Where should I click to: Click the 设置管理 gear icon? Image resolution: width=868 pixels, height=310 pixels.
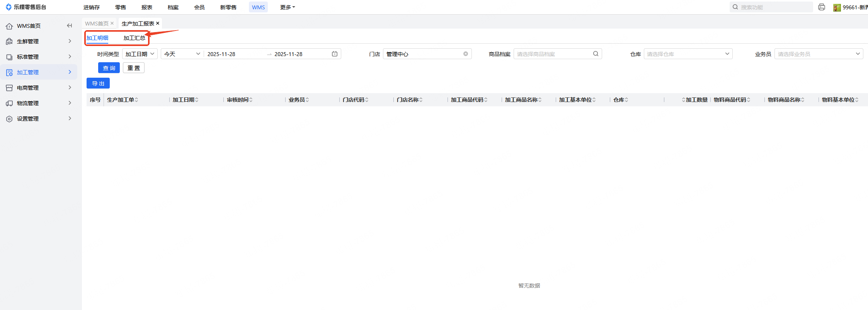pos(9,119)
